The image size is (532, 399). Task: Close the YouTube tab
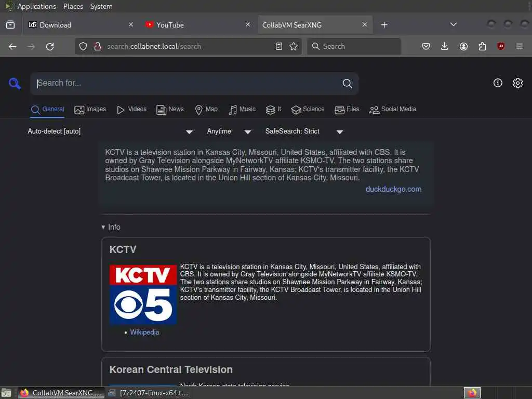[x=248, y=25]
